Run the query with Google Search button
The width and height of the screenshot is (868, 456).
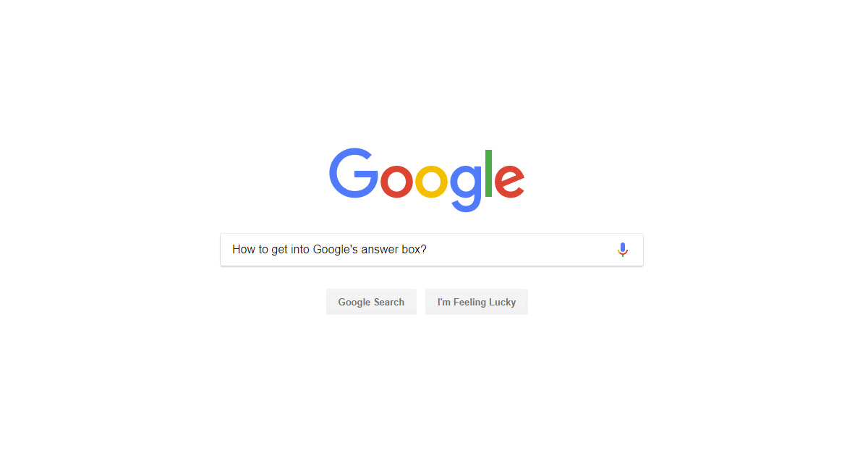[371, 302]
